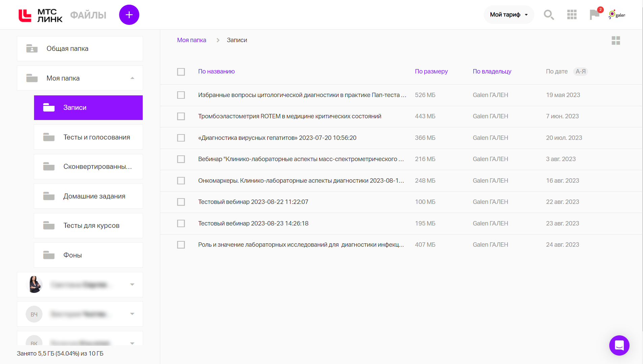Switch to grid view icon
643x364 pixels.
[616, 40]
